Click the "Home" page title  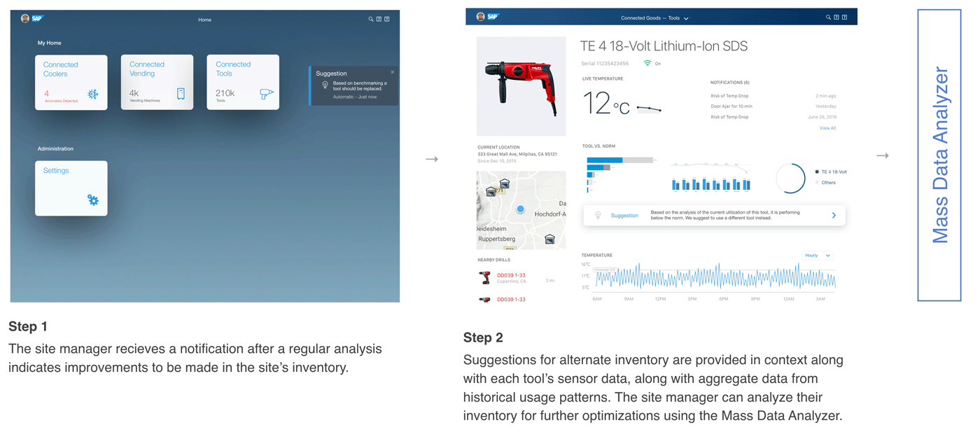click(x=204, y=20)
